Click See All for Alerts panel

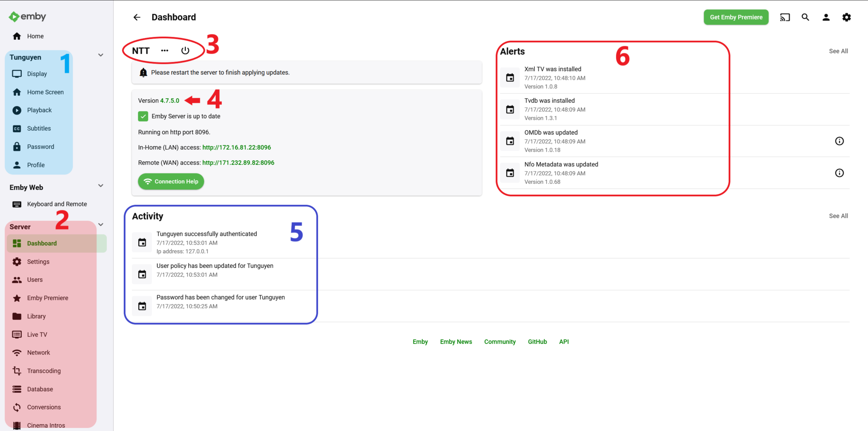click(x=839, y=51)
